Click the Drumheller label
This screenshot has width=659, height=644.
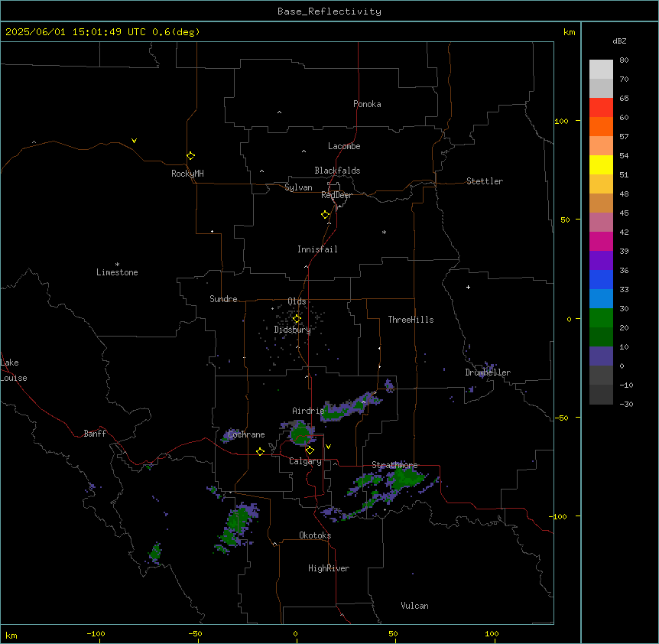(x=488, y=372)
